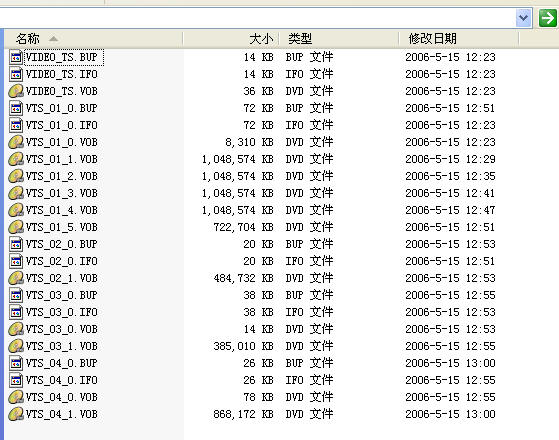Click the sort arrow beside 名称
559x440 pixels.
53,39
